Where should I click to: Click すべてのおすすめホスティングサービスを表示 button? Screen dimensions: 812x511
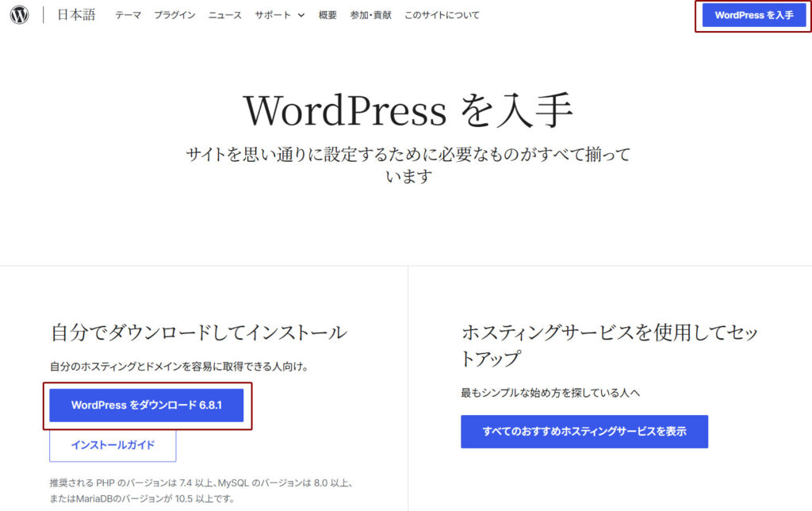tap(584, 431)
